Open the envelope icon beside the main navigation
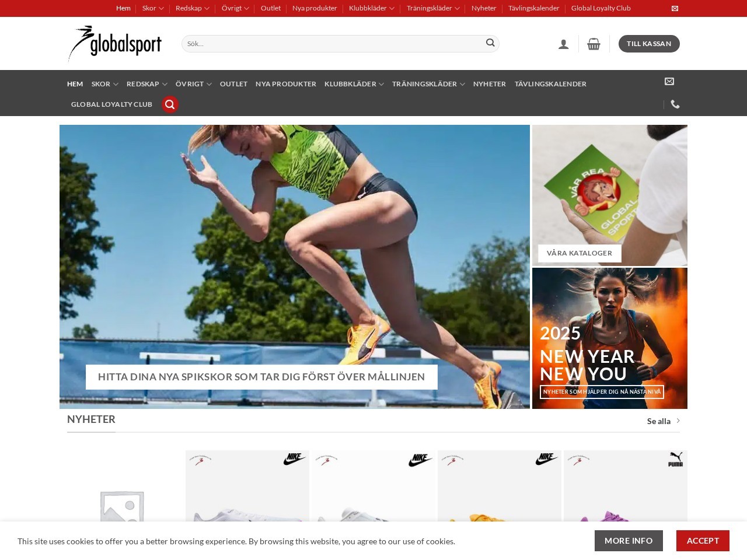This screenshot has height=560, width=747. point(669,82)
